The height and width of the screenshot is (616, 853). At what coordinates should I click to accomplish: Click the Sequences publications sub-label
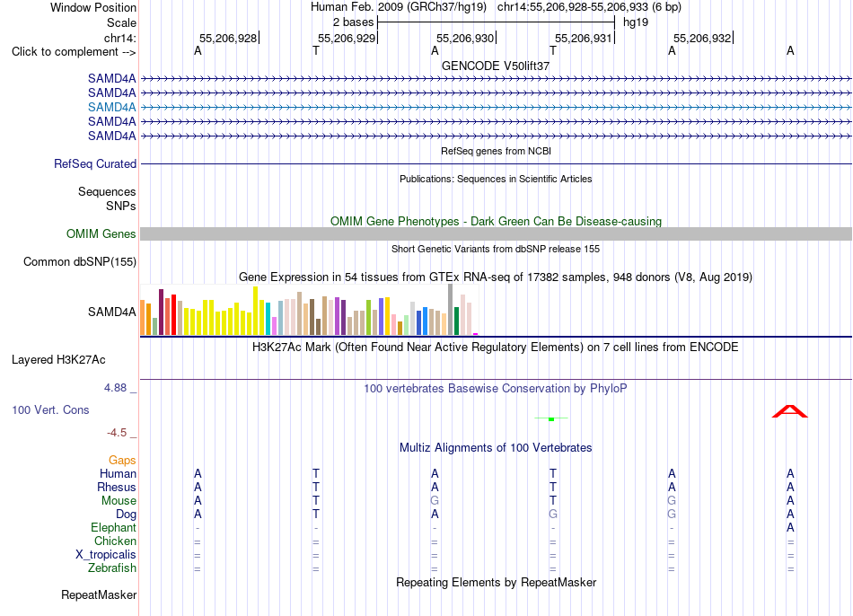107,191
